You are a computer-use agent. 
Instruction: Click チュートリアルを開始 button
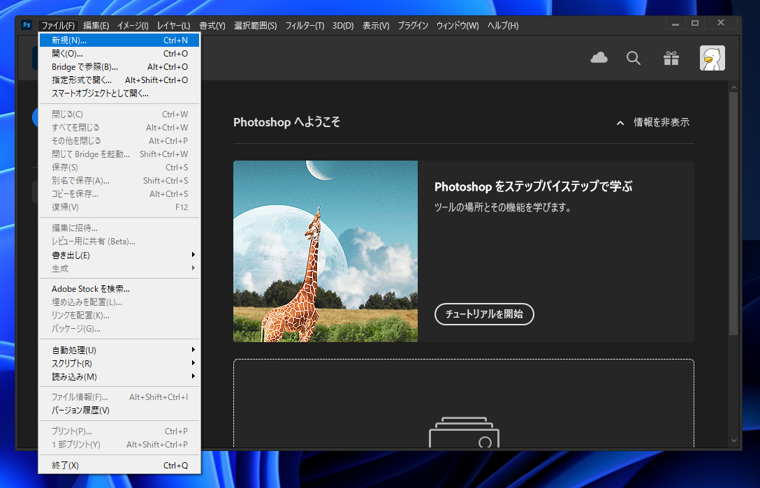coord(484,314)
